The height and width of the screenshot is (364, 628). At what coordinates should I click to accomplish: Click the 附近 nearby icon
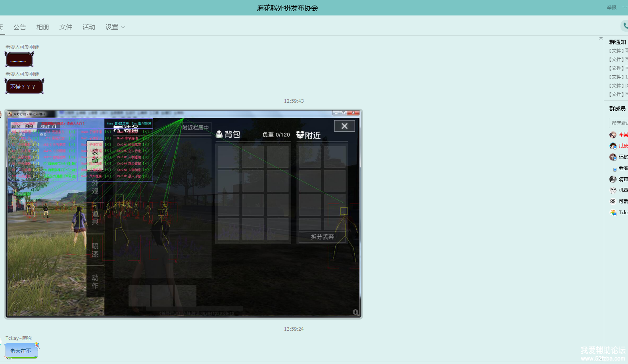[300, 135]
